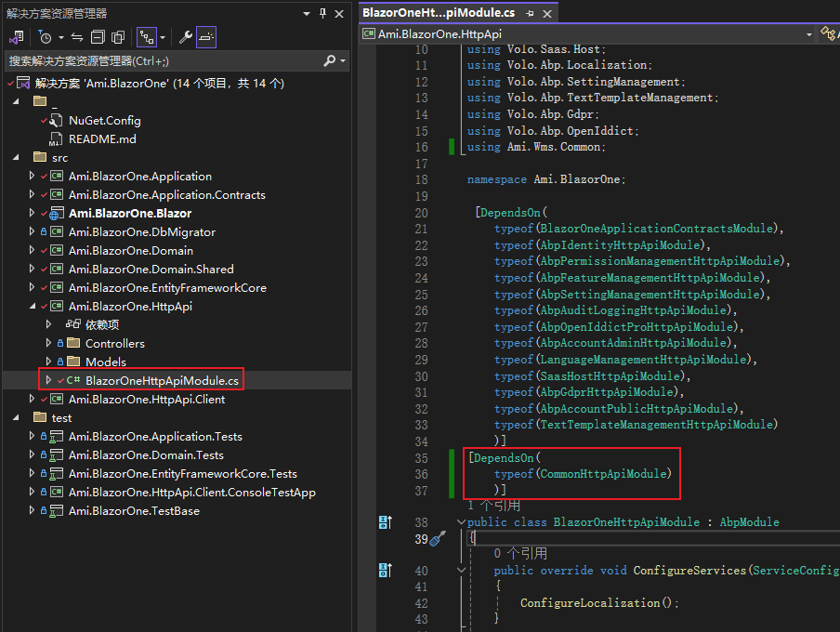Select the BlazorOneHt...piModule.cs editor tab
Image resolution: width=840 pixels, height=632 pixels.
pyautogui.click(x=439, y=13)
